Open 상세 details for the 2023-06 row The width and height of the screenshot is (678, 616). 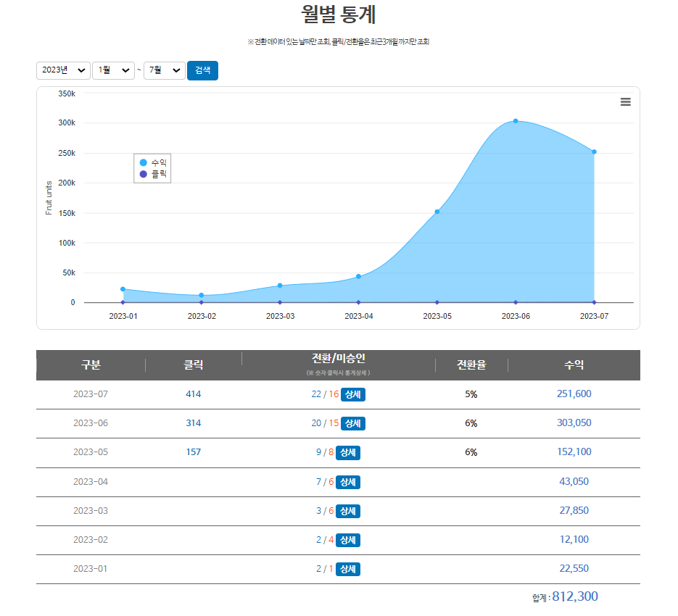click(352, 423)
